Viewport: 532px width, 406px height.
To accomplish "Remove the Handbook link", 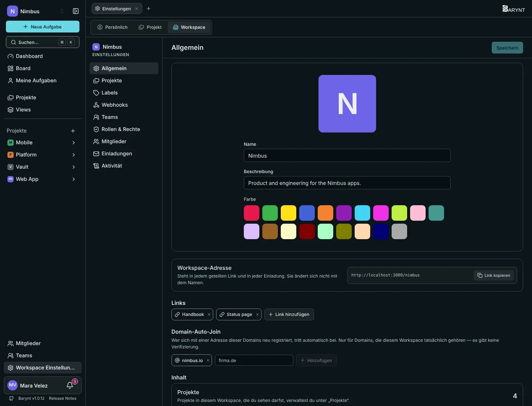I will tap(209, 314).
